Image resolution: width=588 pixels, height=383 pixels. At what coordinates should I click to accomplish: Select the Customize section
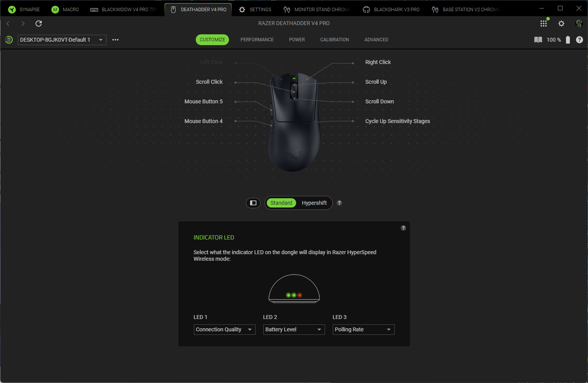coord(212,40)
